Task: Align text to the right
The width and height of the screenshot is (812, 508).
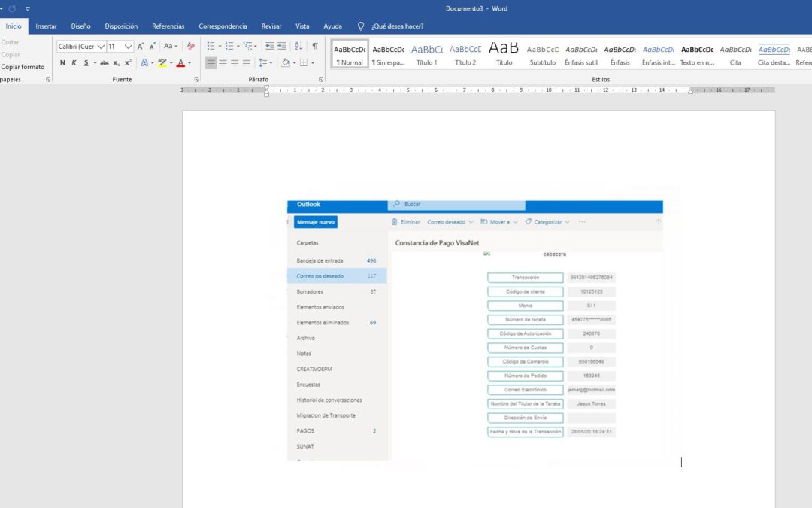Action: 235,62
